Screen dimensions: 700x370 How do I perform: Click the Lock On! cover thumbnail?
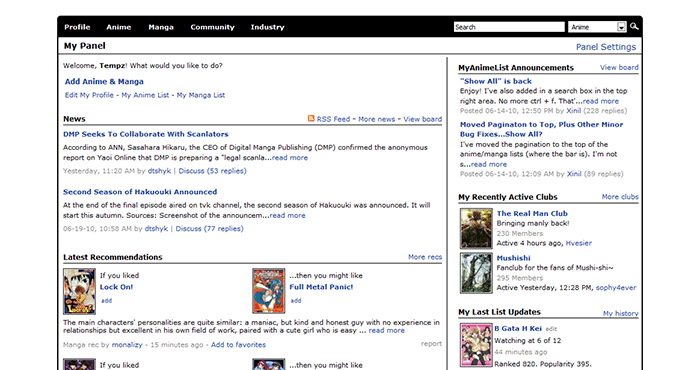(79, 291)
